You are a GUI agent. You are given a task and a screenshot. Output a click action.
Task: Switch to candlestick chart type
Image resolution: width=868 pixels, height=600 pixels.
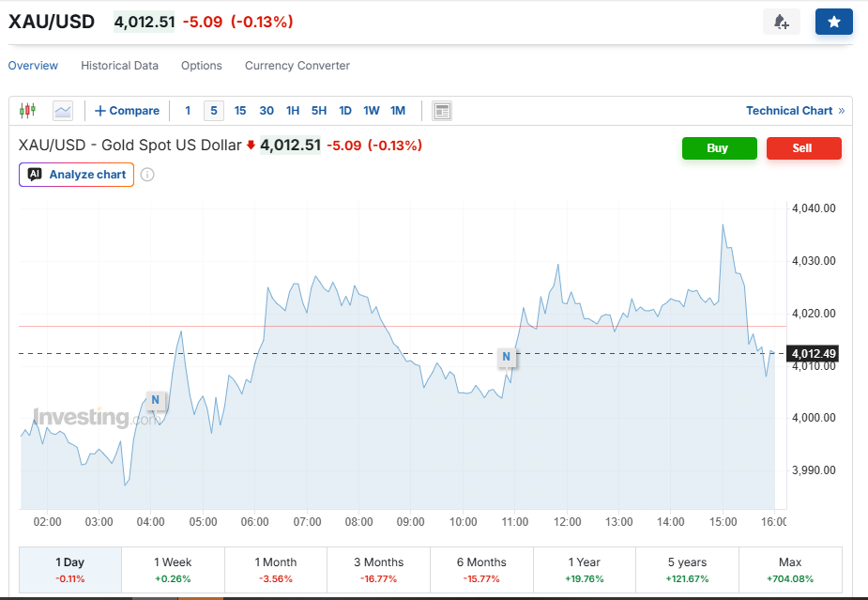pos(27,110)
